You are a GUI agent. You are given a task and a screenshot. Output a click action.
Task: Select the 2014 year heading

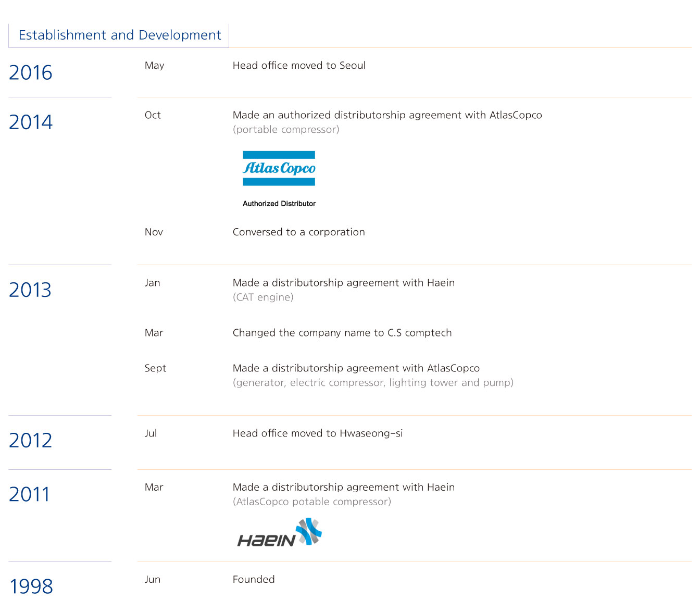coord(31,122)
